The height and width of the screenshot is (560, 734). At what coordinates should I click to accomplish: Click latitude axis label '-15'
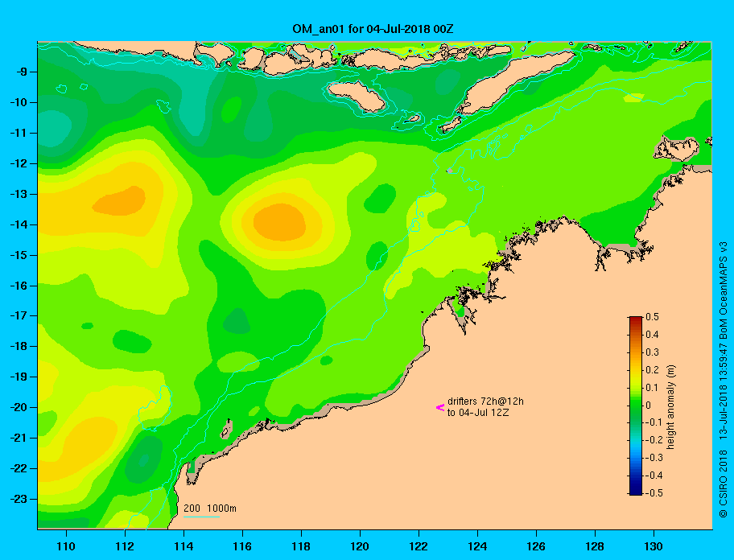(19, 255)
